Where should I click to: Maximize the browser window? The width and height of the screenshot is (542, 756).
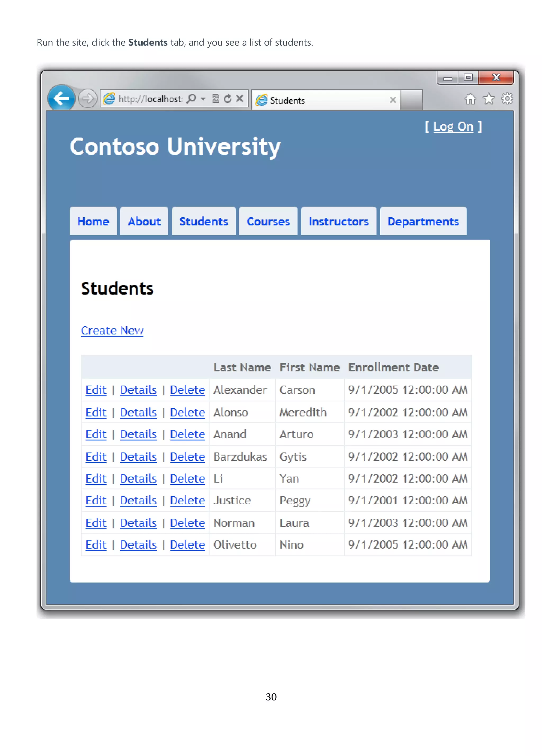468,78
